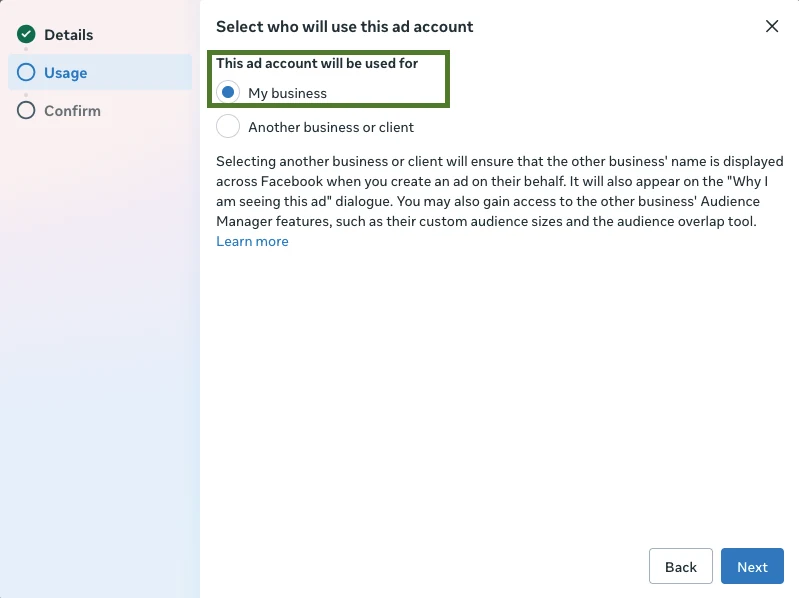The height and width of the screenshot is (598, 799).
Task: Click the green Details checkmark icon
Action: pyautogui.click(x=26, y=35)
